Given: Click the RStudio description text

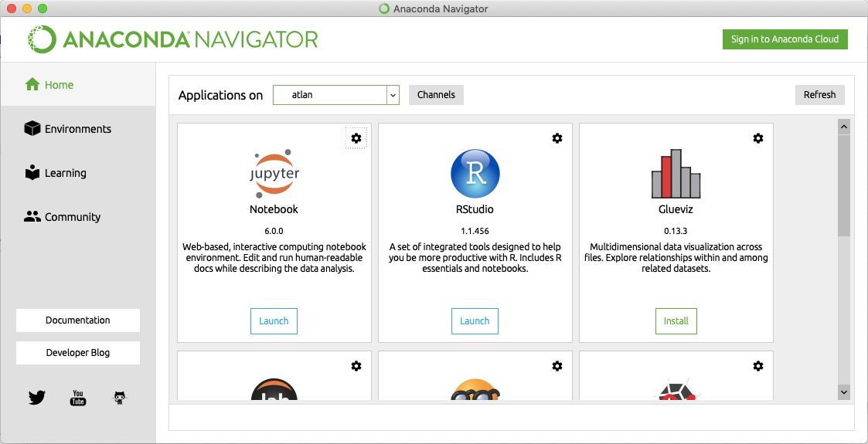Looking at the screenshot, I should tap(475, 258).
